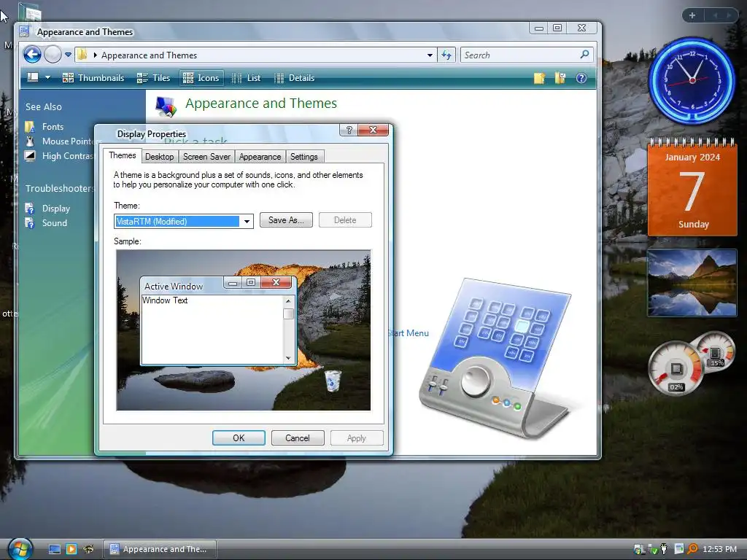Click the Display Properties help question button
Viewport: 747px width, 560px height.
[349, 130]
